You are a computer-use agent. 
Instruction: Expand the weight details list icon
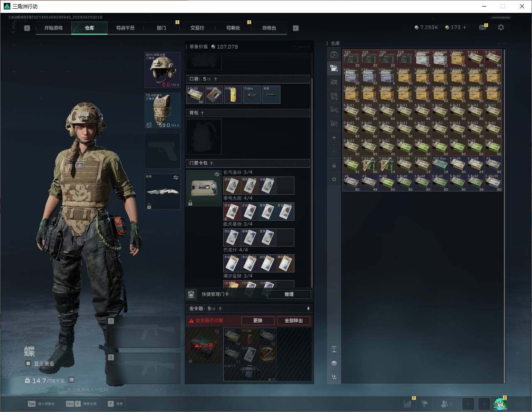(71, 380)
